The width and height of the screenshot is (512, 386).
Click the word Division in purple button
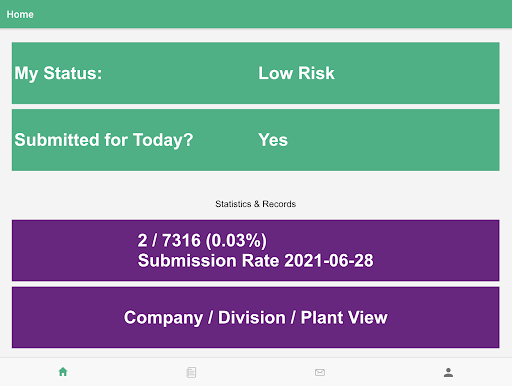point(252,317)
